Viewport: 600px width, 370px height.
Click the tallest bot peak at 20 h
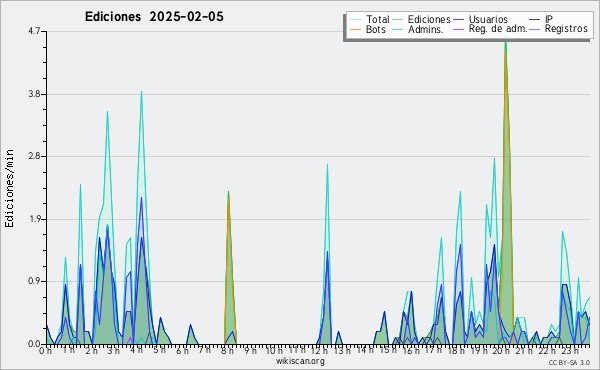[x=505, y=52]
